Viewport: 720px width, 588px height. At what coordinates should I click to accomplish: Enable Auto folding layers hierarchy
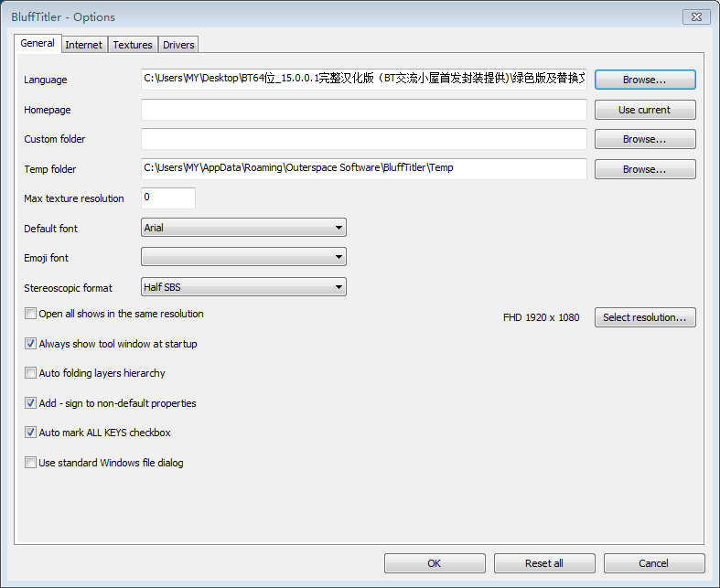pyautogui.click(x=31, y=373)
